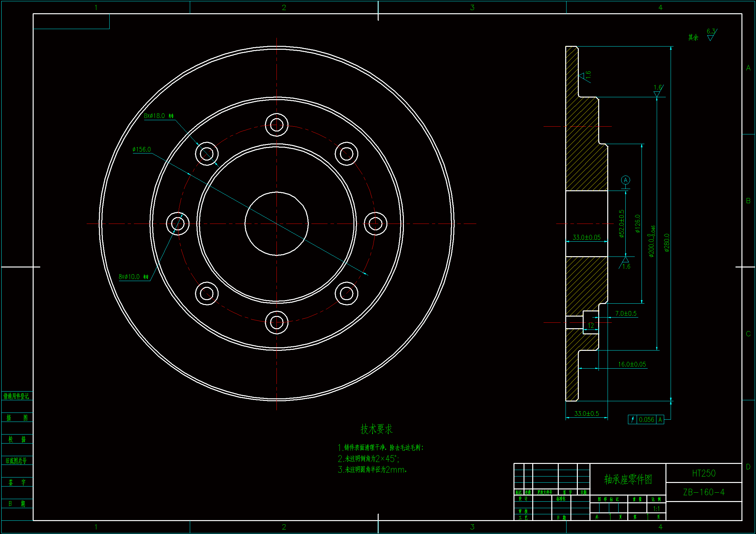
Task: Click the ø126.0 dimension text
Action: point(638,224)
